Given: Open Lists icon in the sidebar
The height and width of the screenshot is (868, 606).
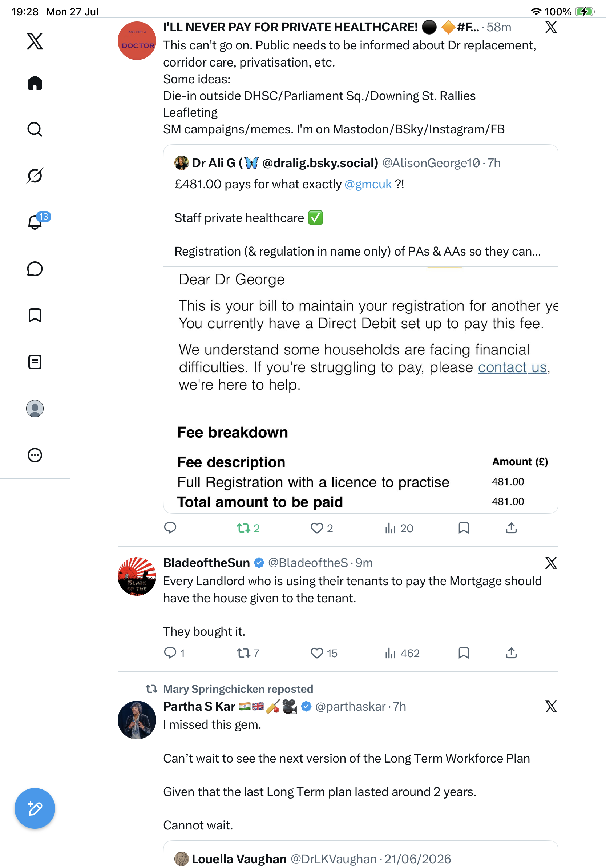Looking at the screenshot, I should (35, 362).
